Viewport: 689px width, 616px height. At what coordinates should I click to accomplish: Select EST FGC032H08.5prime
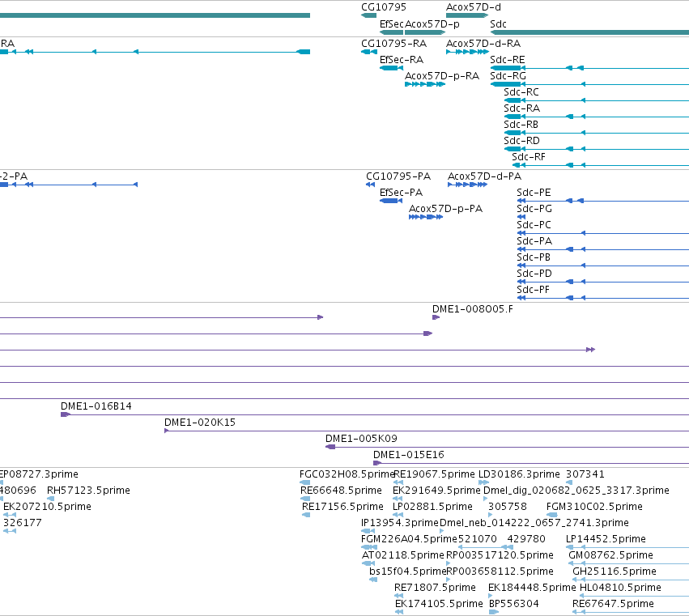coord(305,482)
